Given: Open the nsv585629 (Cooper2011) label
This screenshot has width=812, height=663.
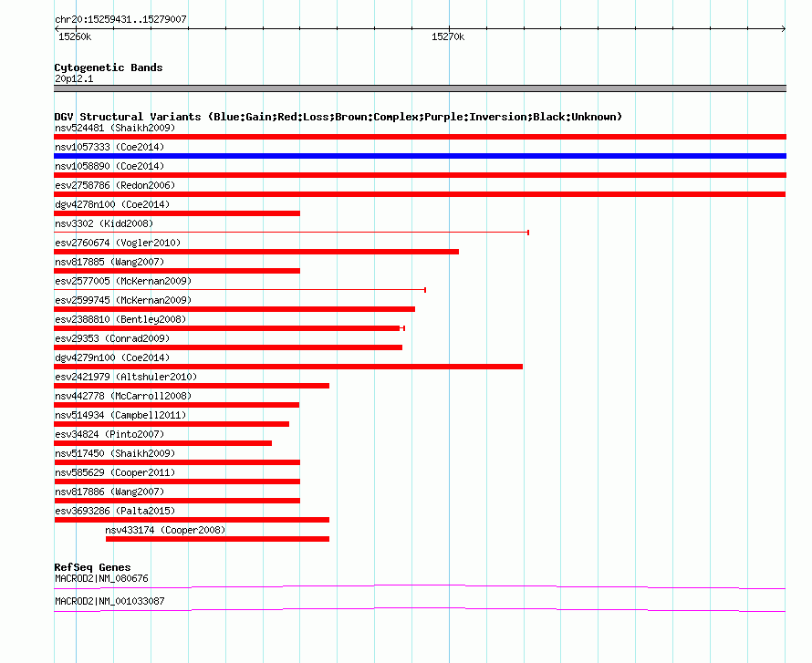Looking at the screenshot, I should click(115, 472).
